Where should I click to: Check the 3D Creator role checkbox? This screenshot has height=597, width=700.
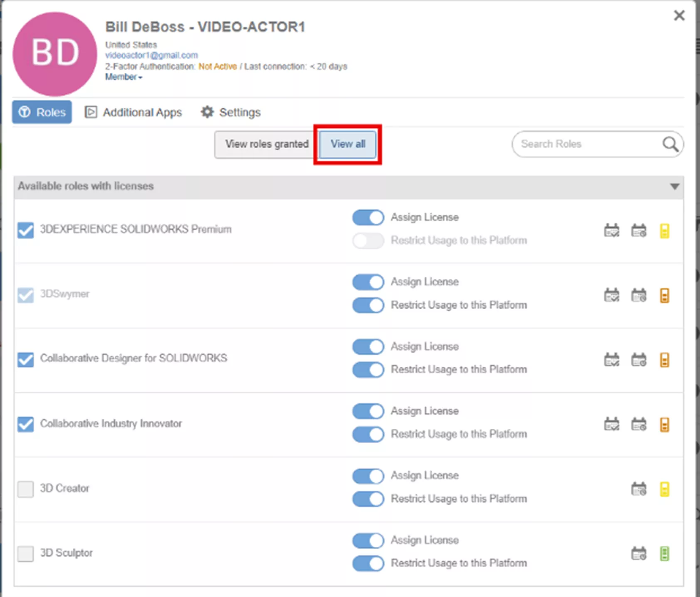[26, 489]
